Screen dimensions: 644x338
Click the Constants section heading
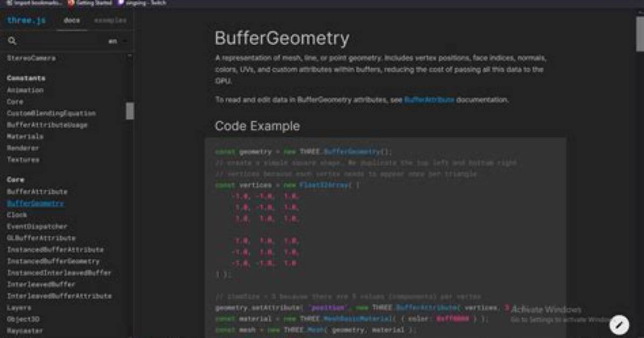[x=26, y=78]
